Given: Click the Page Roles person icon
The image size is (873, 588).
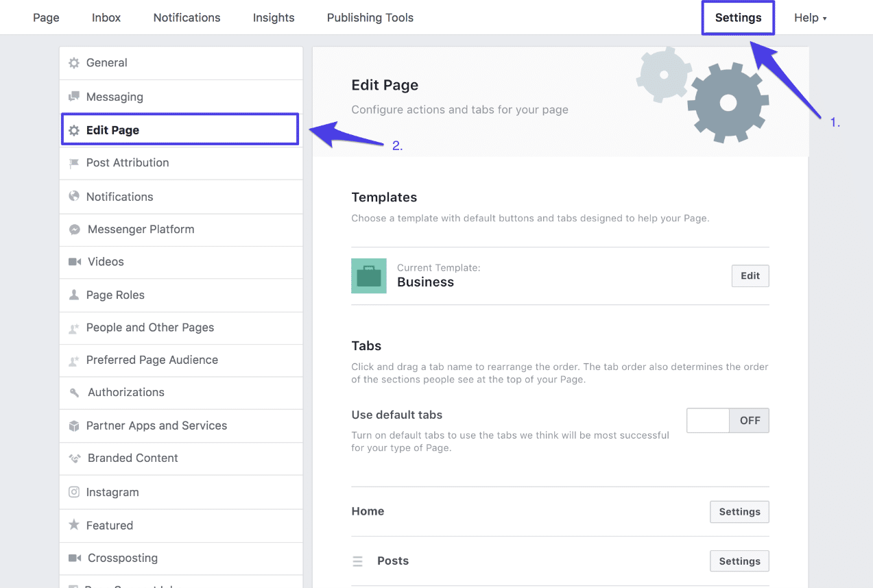Looking at the screenshot, I should tap(74, 295).
